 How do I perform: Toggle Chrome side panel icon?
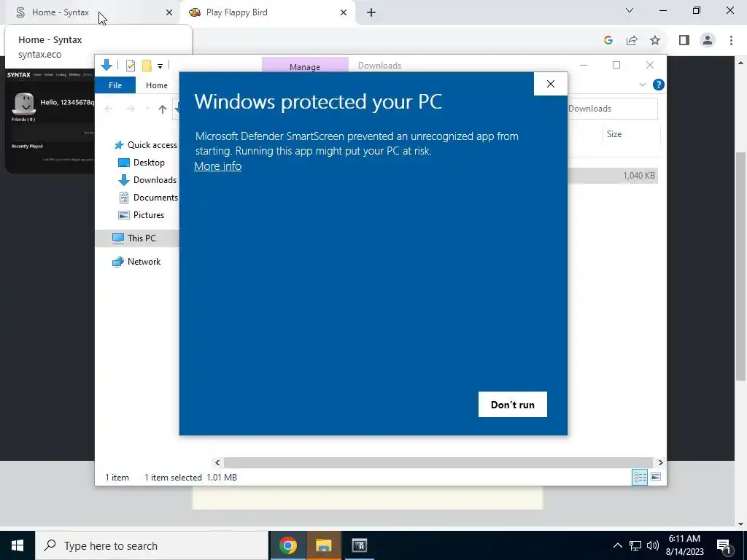(x=684, y=41)
